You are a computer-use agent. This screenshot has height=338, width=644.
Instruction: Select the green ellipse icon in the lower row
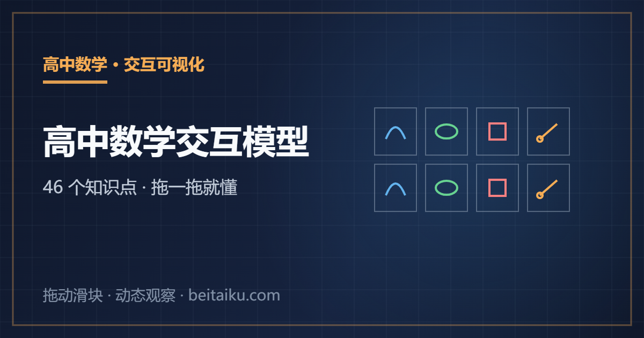click(447, 188)
